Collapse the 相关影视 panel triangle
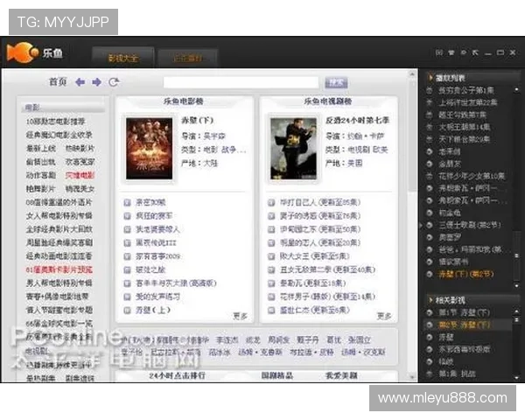Viewport: 525px width, 420px height. 430,300
